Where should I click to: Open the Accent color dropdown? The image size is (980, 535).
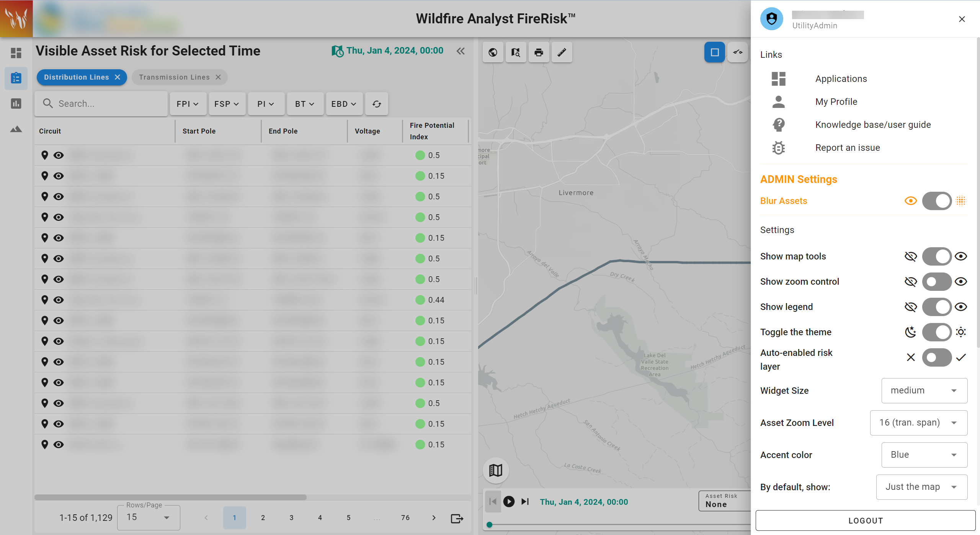click(924, 455)
